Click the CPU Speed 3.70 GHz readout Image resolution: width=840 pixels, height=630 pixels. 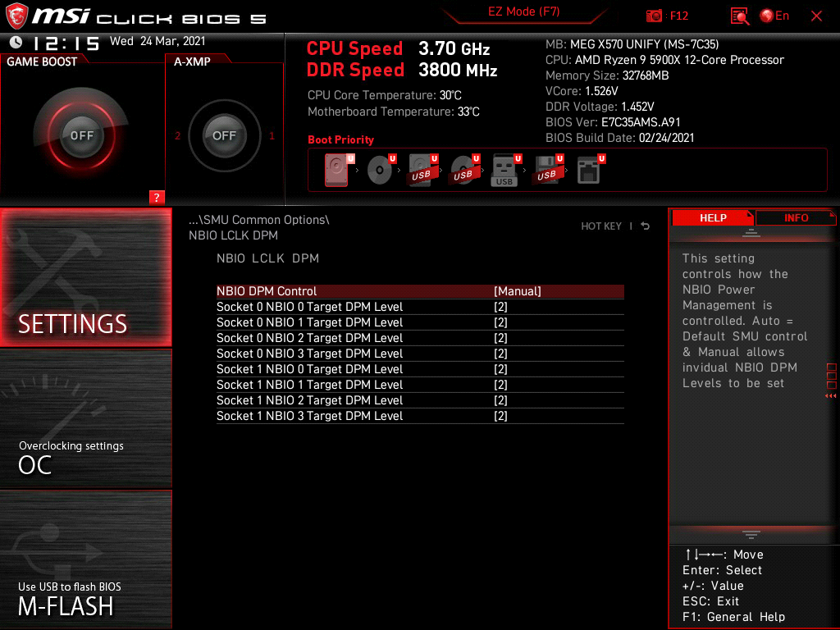(398, 48)
